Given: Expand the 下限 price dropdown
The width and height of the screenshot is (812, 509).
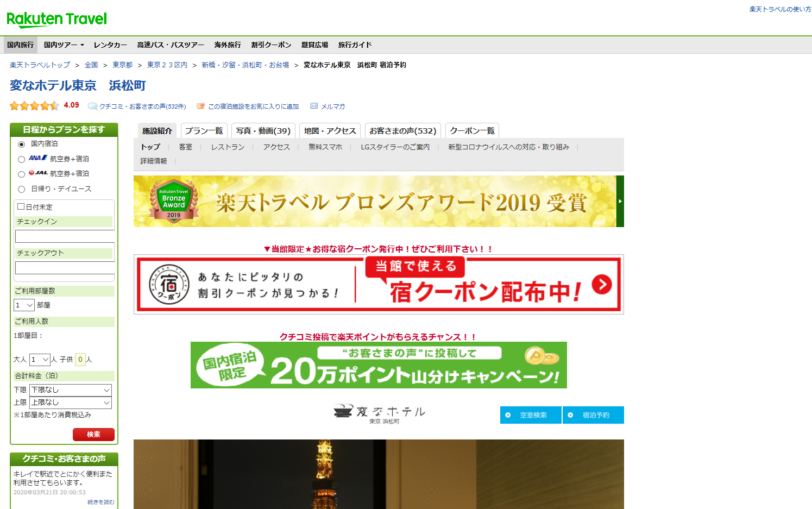Looking at the screenshot, I should [71, 390].
